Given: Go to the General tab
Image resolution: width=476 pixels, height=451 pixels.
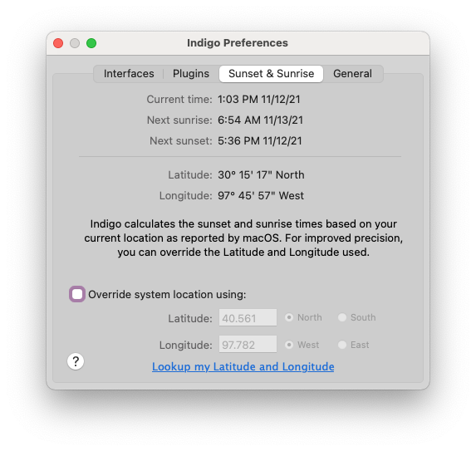Looking at the screenshot, I should tap(352, 74).
